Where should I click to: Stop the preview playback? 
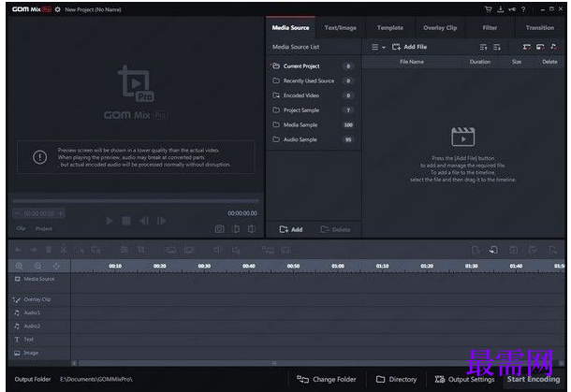tap(126, 221)
